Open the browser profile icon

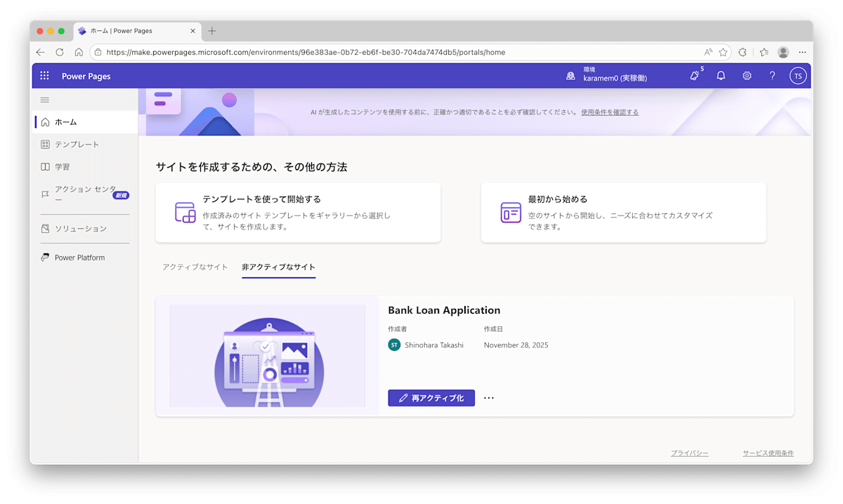pos(783,52)
